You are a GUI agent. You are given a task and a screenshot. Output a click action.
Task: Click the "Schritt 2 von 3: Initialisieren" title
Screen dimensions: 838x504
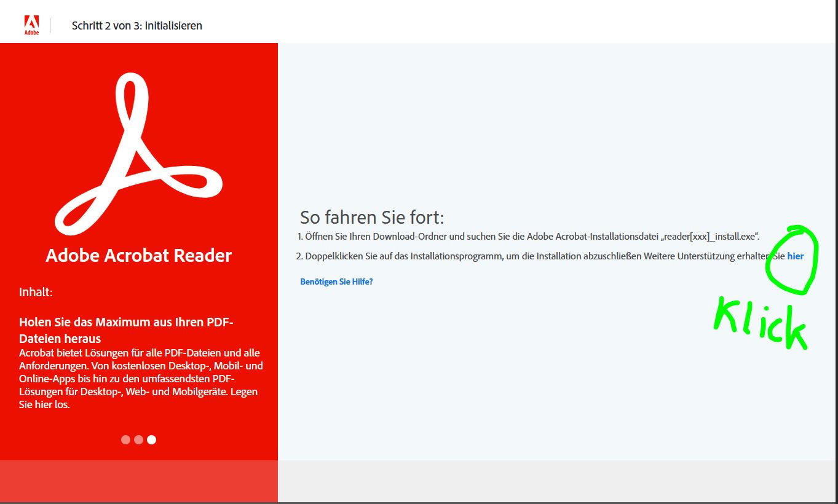(136, 26)
